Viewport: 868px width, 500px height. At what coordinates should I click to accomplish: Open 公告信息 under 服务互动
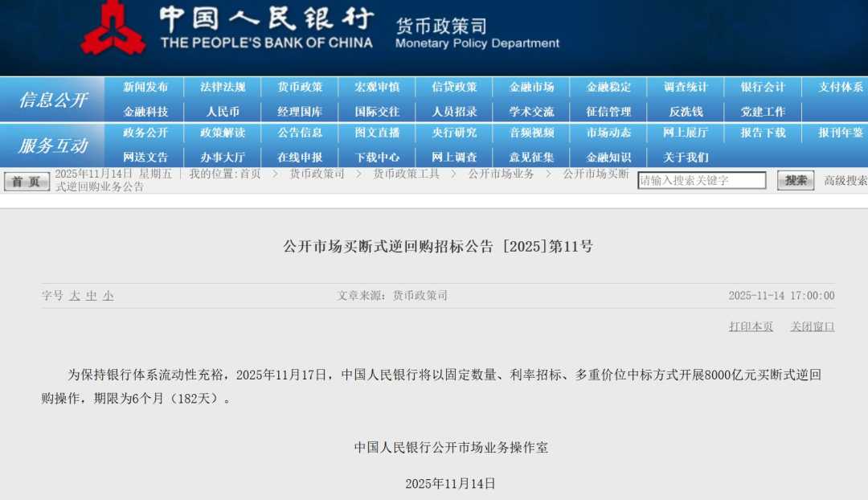pos(300,133)
